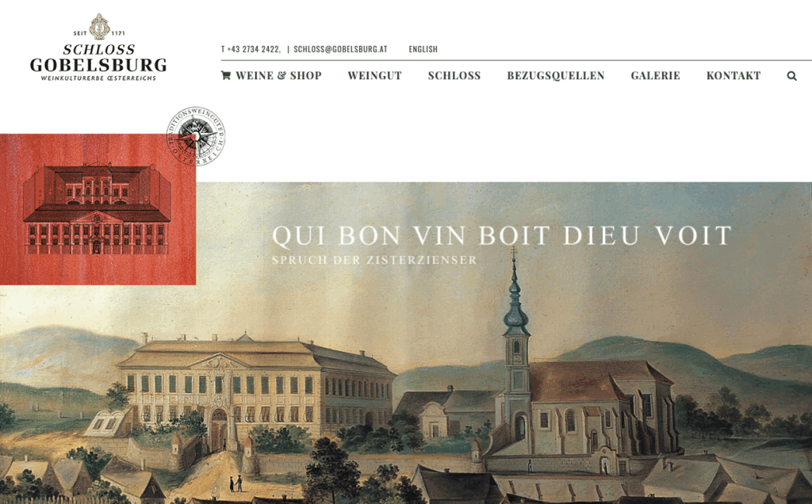
Task: Open the Bezugsquellen page
Action: point(556,75)
